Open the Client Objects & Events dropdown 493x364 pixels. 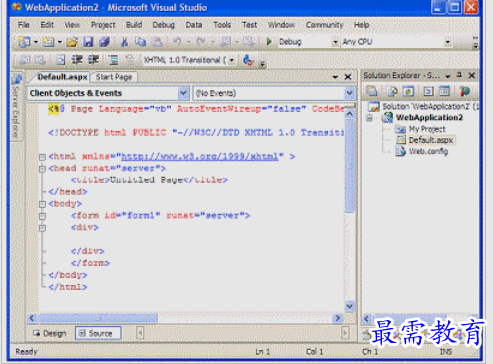pyautogui.click(x=183, y=93)
